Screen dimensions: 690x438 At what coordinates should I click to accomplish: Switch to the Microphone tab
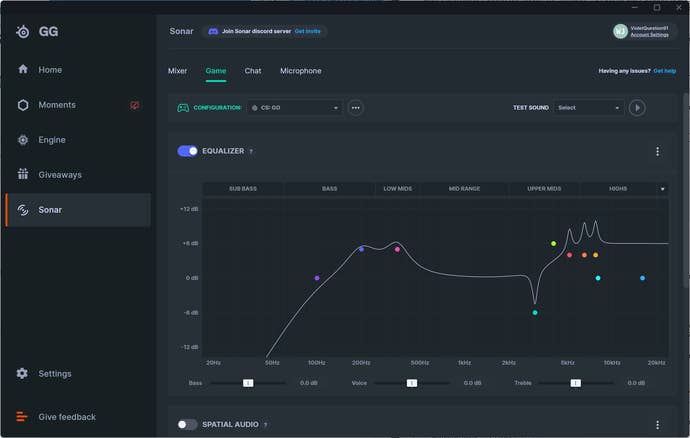tap(300, 71)
